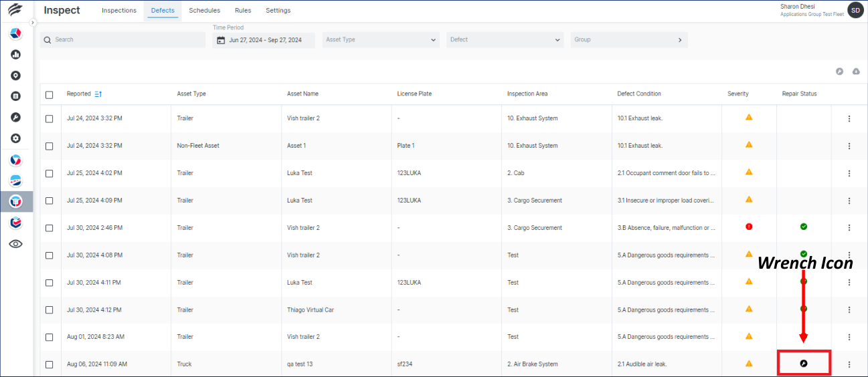Screen dimensions: 868x377
Task: Click the cloud download export icon
Action: click(x=855, y=72)
